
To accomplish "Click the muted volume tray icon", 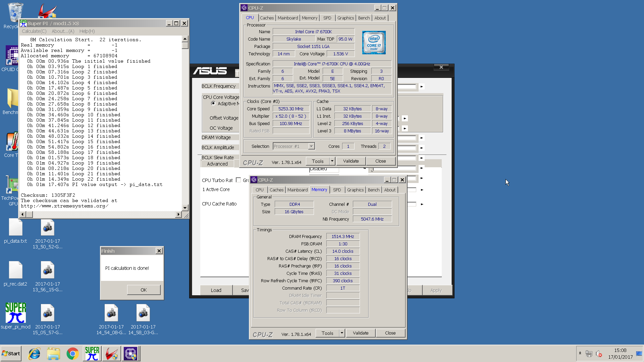I will [599, 354].
